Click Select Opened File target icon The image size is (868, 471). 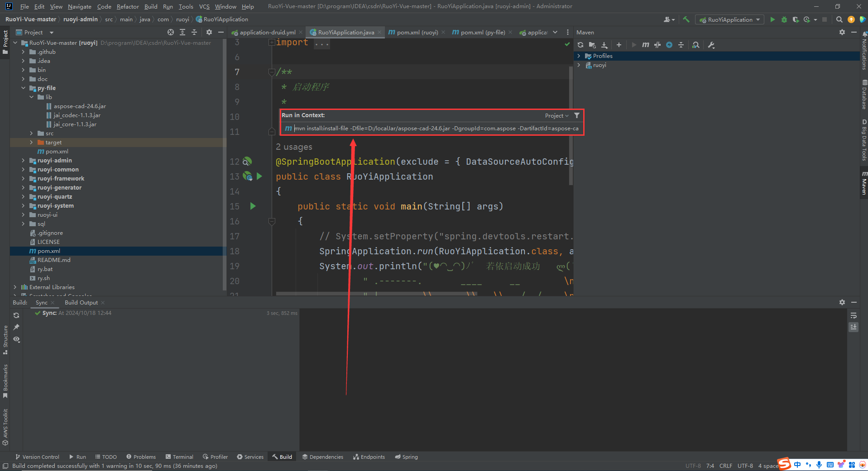point(170,32)
